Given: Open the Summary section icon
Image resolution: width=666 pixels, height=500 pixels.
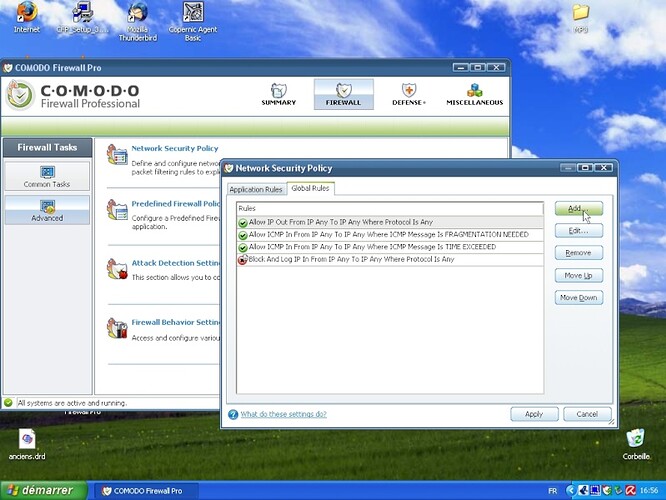Looking at the screenshot, I should 279,94.
